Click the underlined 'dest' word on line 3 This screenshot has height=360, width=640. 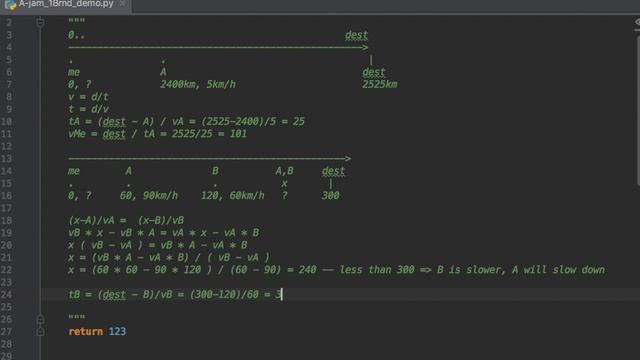pyautogui.click(x=356, y=35)
